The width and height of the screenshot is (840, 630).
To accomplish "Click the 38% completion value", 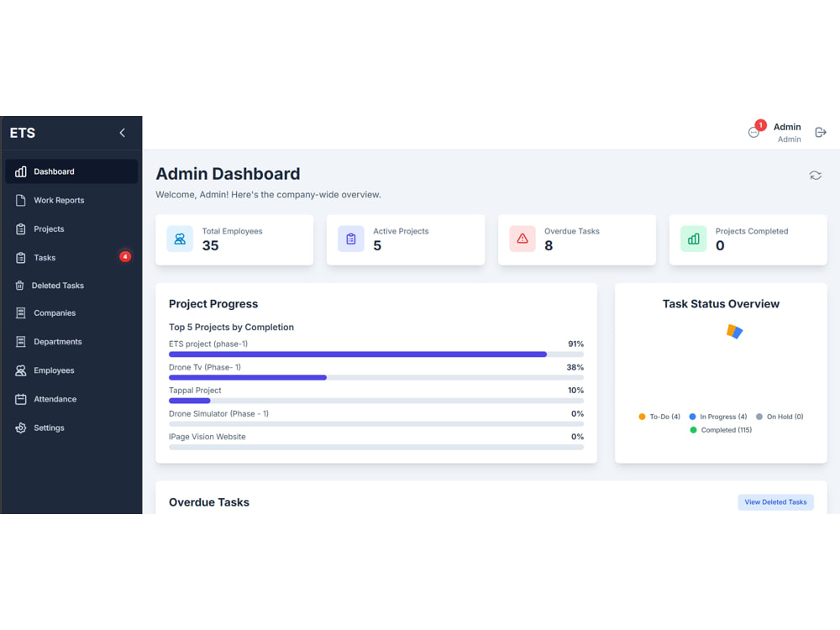I will [x=575, y=368].
